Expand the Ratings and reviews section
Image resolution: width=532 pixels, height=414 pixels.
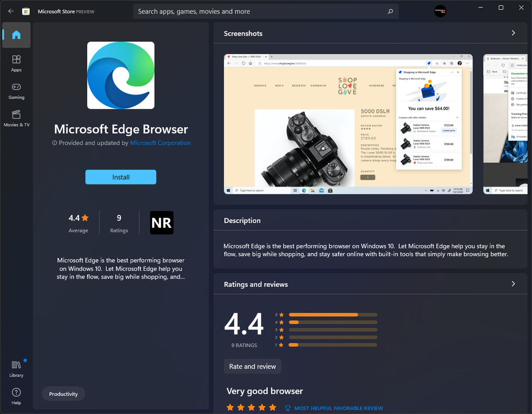pyautogui.click(x=513, y=283)
